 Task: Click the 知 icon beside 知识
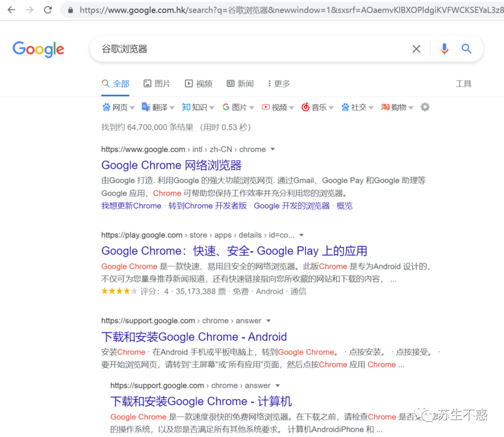point(186,107)
